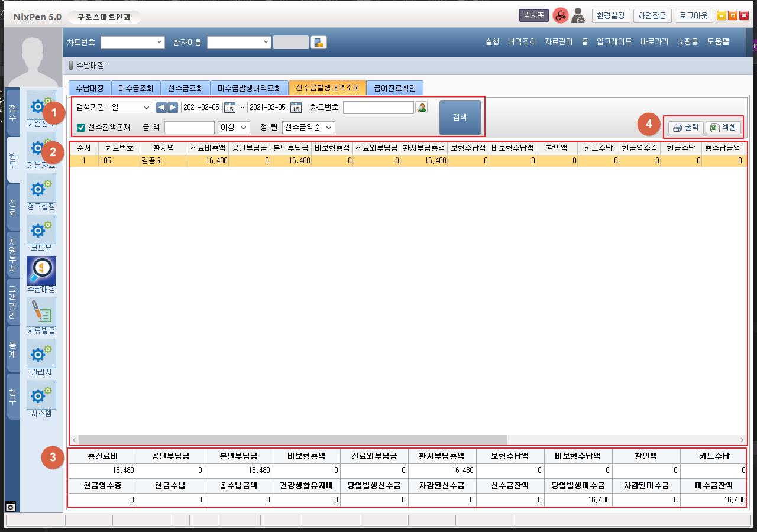This screenshot has height=532, width=757.
Task: Open the start date calendar picker
Action: click(229, 108)
